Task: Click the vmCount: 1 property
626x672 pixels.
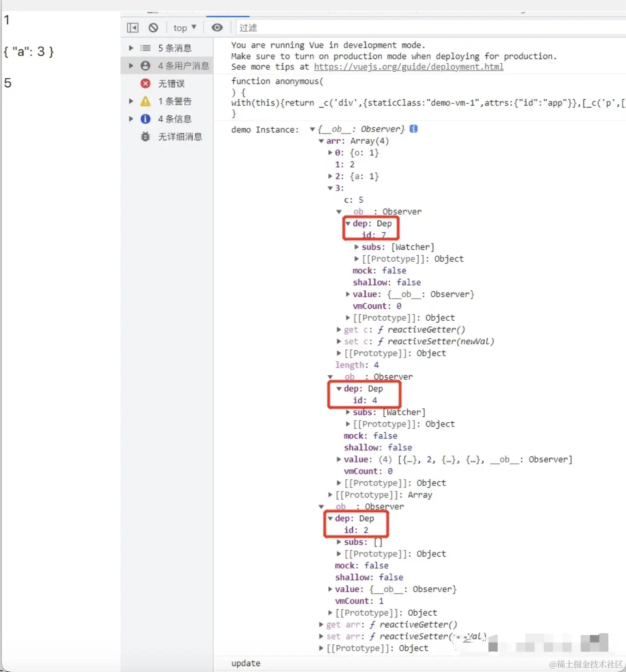Action: [x=359, y=601]
